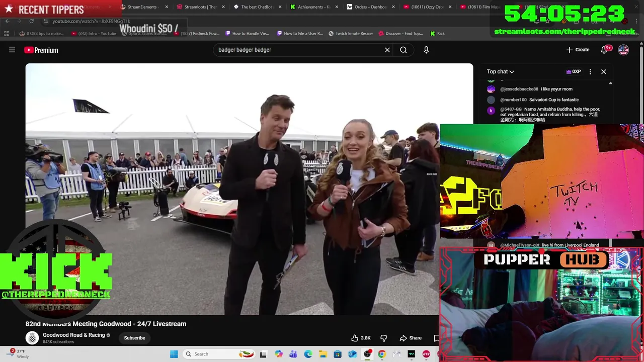Subscribe to Goodwood Road & Racing
Screen dimensions: 644x362
[134, 338]
